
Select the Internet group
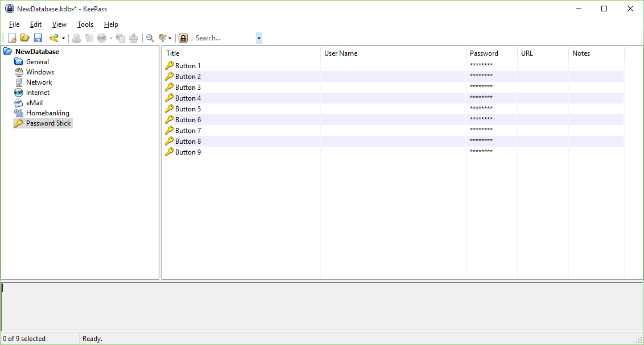coord(38,93)
